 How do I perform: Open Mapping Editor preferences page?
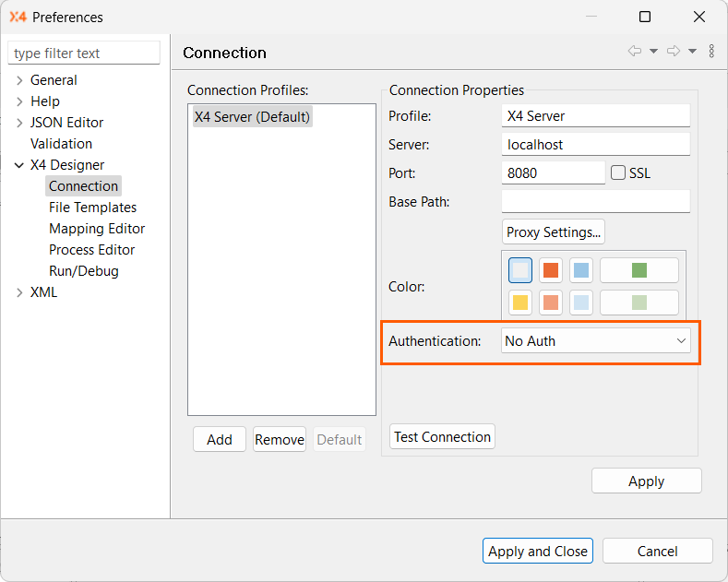click(x=97, y=229)
